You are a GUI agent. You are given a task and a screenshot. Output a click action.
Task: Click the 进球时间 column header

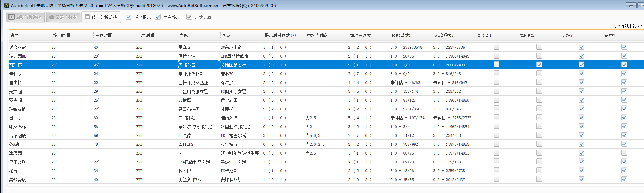click(103, 35)
